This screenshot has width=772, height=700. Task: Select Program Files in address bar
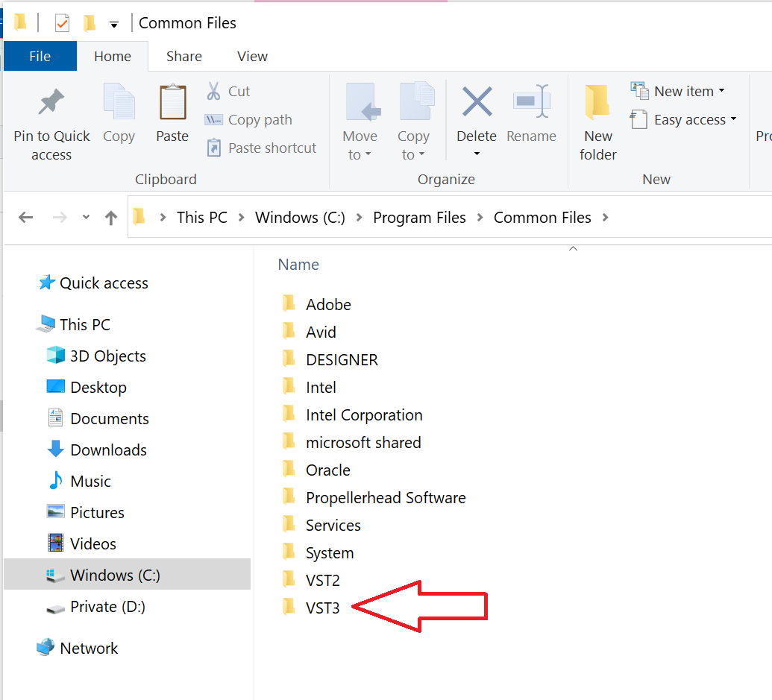(x=419, y=218)
